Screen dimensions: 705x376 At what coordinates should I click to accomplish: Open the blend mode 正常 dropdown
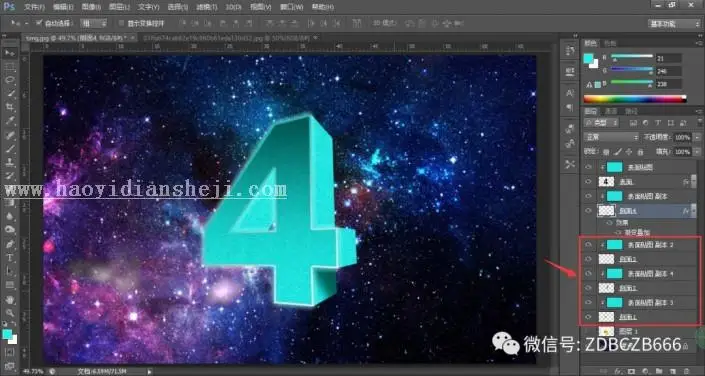tap(611, 137)
